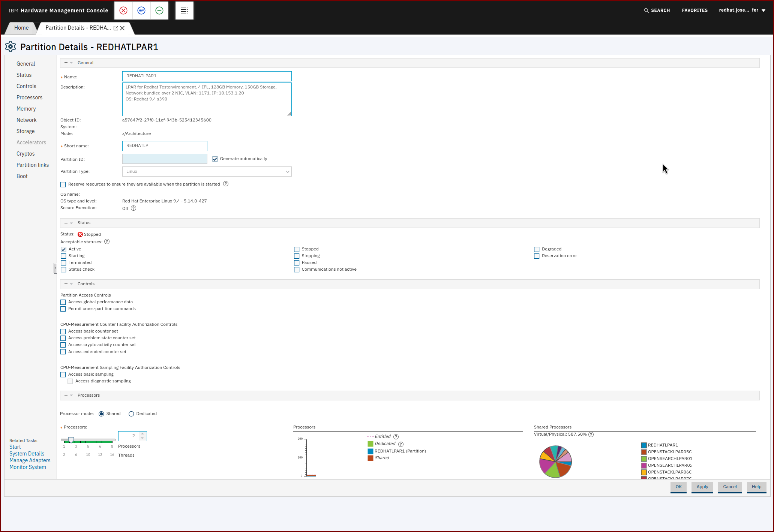Collapse the Status section
The image size is (774, 532).
(66, 223)
